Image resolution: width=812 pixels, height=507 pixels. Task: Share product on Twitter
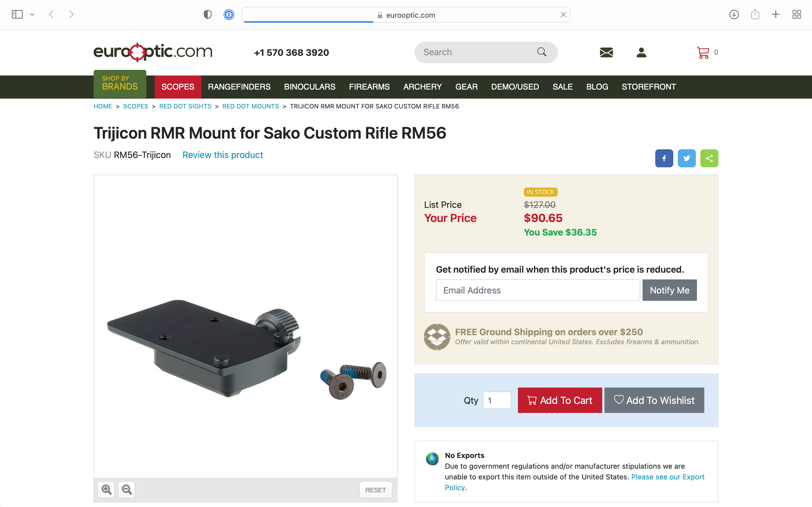click(687, 158)
